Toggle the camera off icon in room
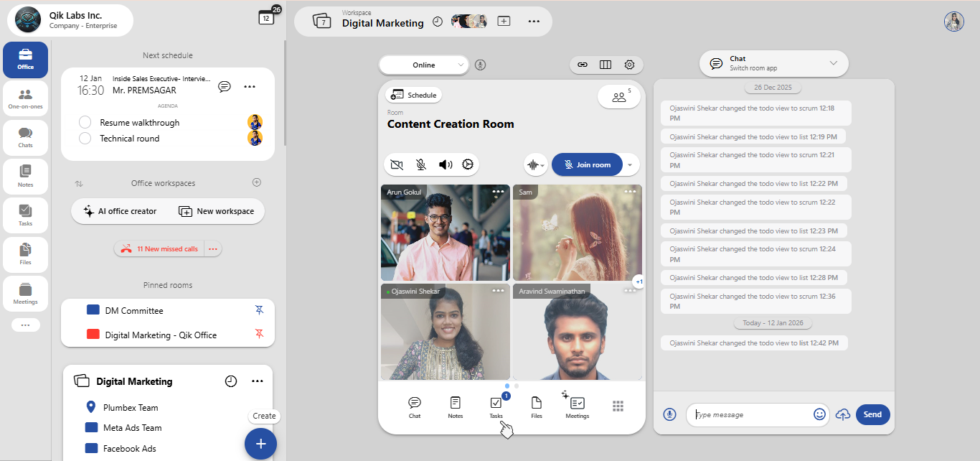 coord(397,164)
